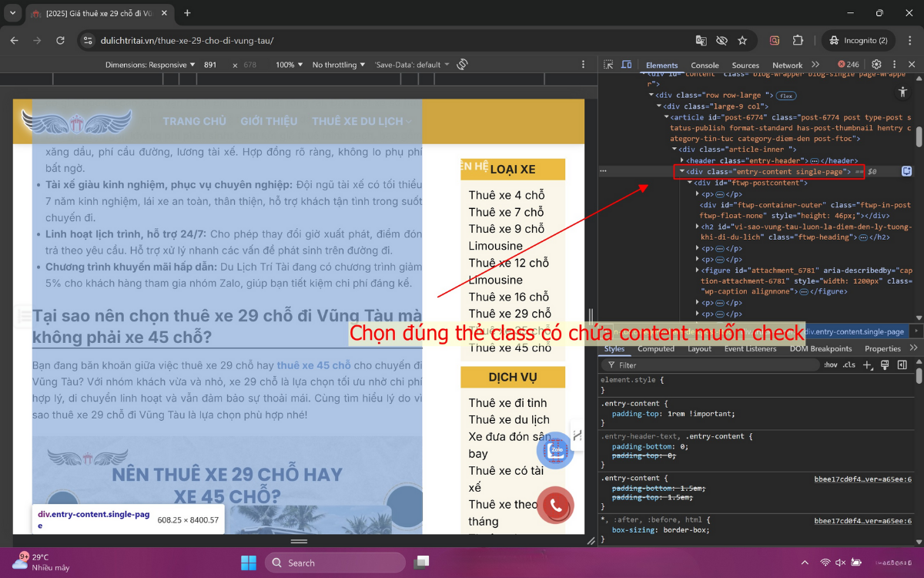Open the Dimensions: Responsive dropdown

pyautogui.click(x=149, y=65)
